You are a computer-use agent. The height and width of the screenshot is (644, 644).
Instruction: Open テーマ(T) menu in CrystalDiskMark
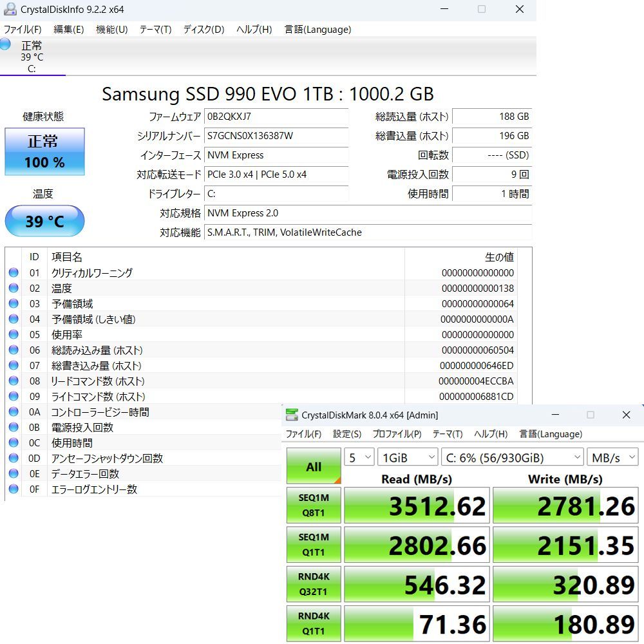[448, 434]
